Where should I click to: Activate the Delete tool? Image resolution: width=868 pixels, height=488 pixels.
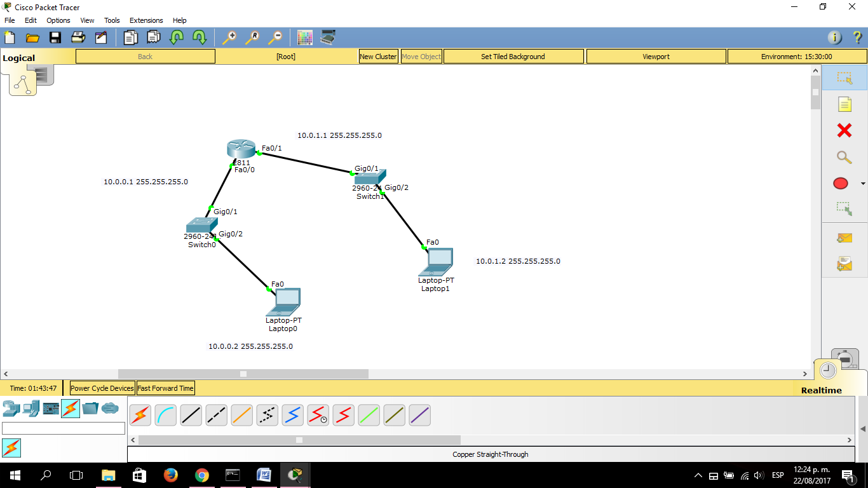844,130
